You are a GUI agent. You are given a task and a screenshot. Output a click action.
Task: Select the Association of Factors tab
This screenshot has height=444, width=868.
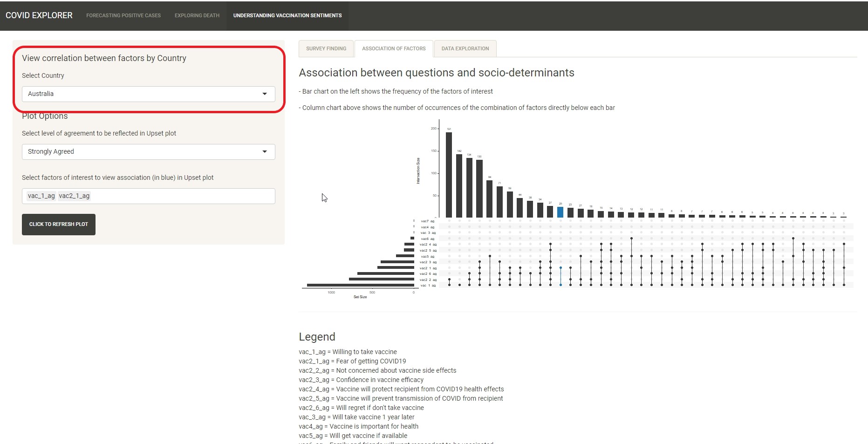(x=394, y=48)
